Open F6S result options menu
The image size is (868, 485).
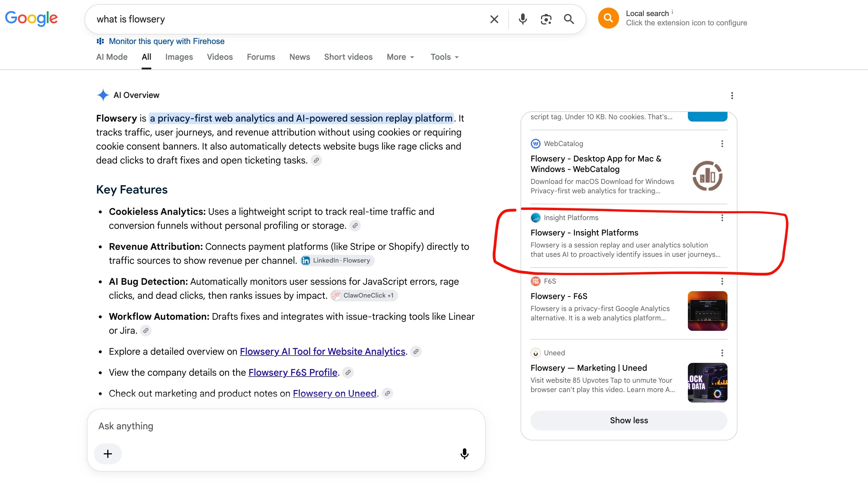(x=722, y=282)
